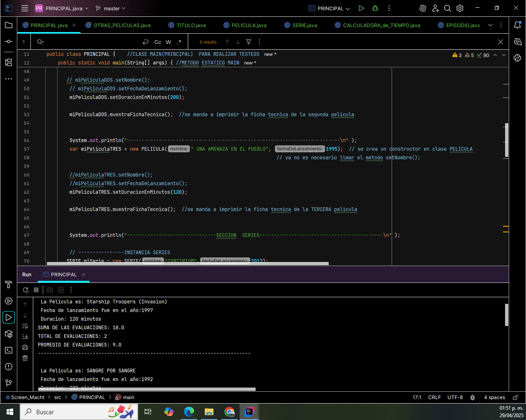
Task: Open line separator CRLF selector
Action: coord(434,397)
